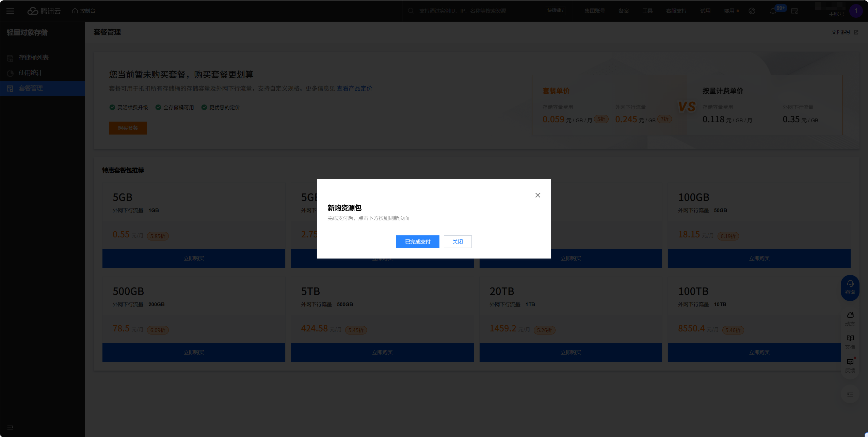Click the 特惠套餐包推荐 heading

(123, 170)
